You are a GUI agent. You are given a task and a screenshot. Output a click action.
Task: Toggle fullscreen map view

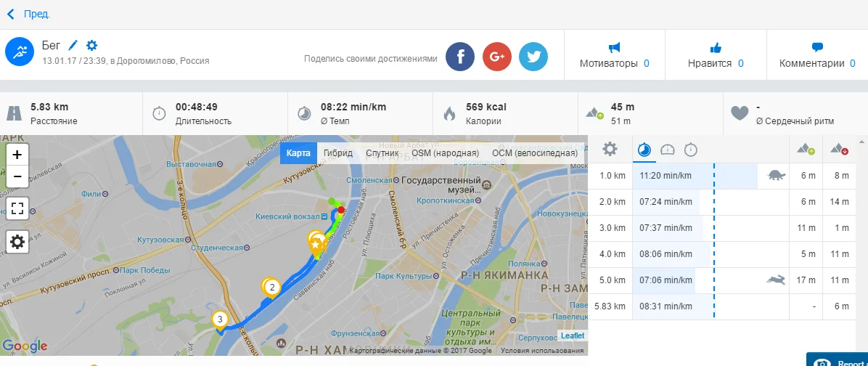pyautogui.click(x=17, y=208)
